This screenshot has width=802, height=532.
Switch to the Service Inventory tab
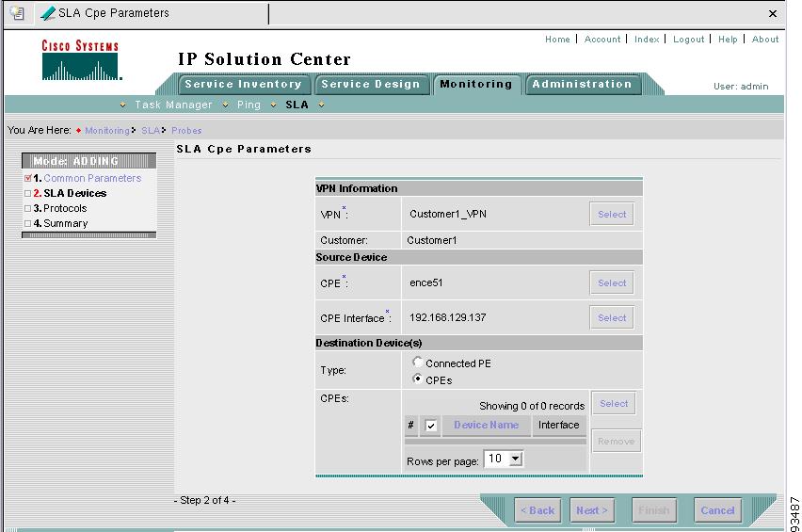tap(244, 85)
